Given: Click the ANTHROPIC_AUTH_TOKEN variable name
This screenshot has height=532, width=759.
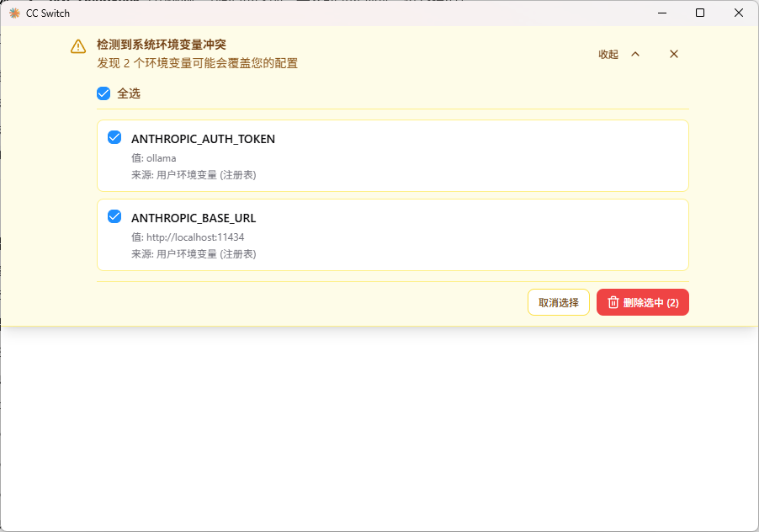Looking at the screenshot, I should click(x=204, y=140).
